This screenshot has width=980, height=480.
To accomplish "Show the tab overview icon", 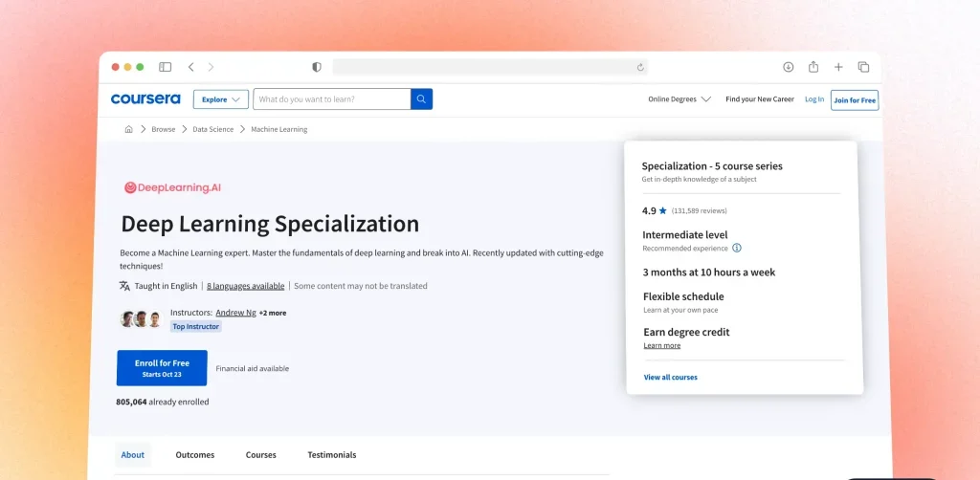I will pyautogui.click(x=863, y=67).
